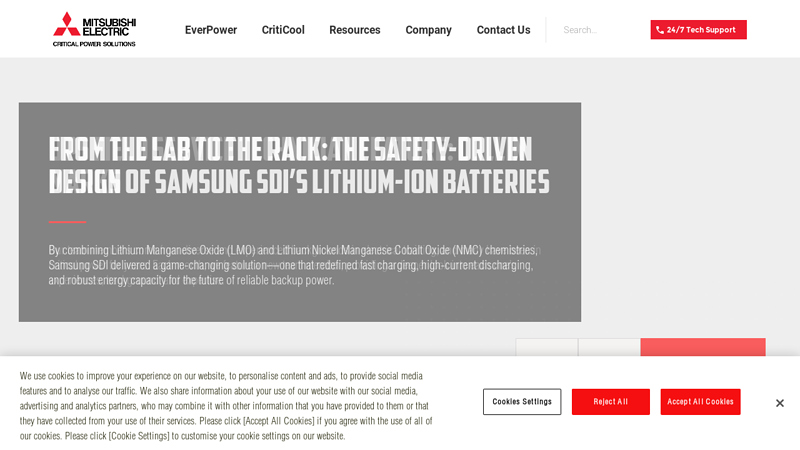This screenshot has height=450, width=800.
Task: Click the cookie notice text beginning 'We use cookies'
Action: pos(226,406)
